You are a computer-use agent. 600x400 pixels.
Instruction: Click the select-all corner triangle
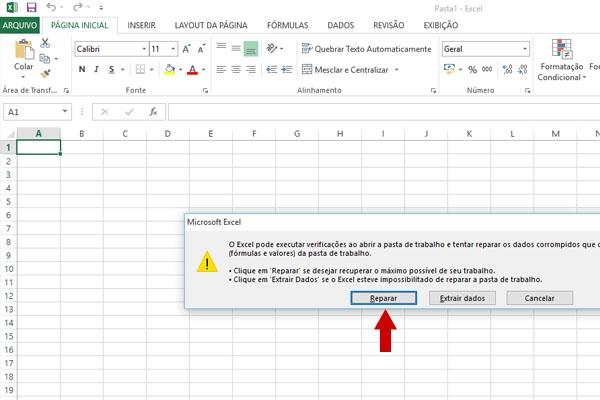11,134
